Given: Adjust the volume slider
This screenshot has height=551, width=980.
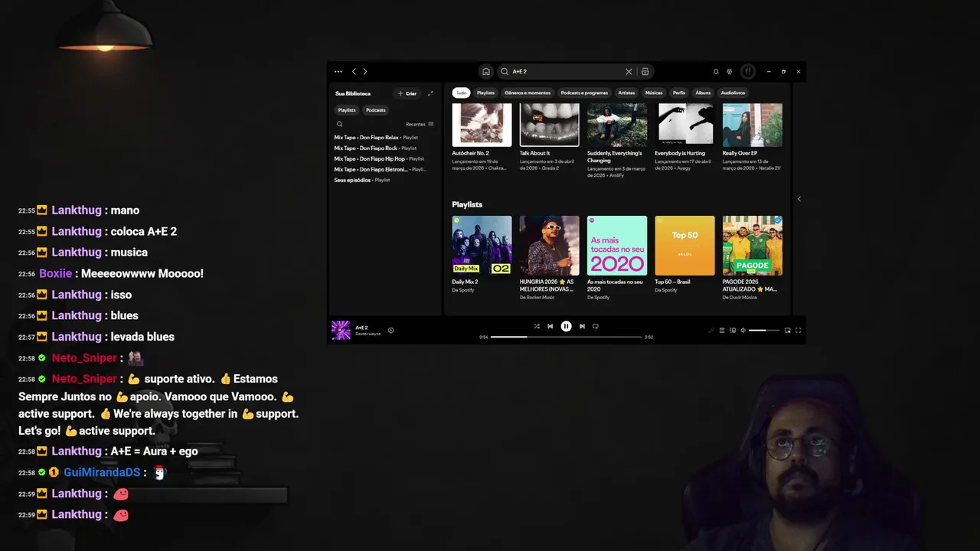Looking at the screenshot, I should click(764, 331).
